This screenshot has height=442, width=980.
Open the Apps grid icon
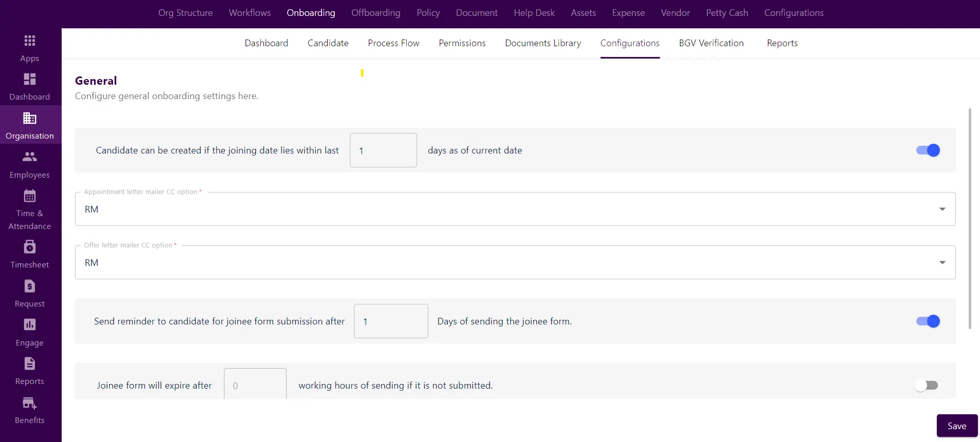[30, 41]
